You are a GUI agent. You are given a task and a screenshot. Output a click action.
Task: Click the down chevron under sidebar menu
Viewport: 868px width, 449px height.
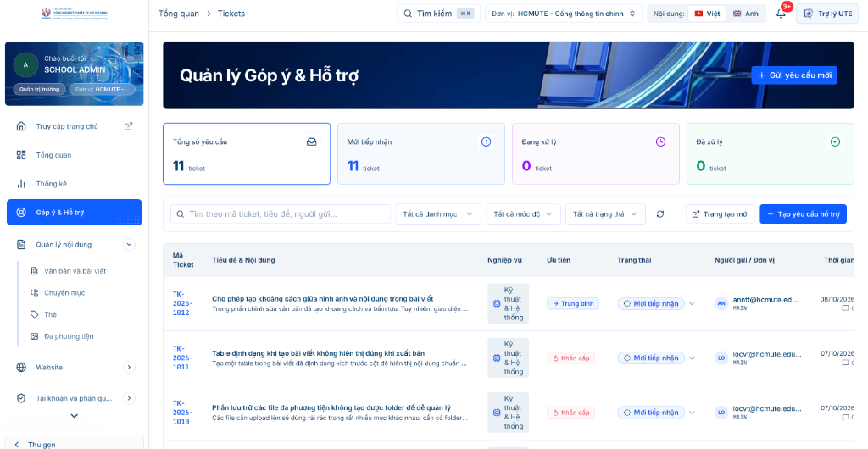click(x=75, y=416)
